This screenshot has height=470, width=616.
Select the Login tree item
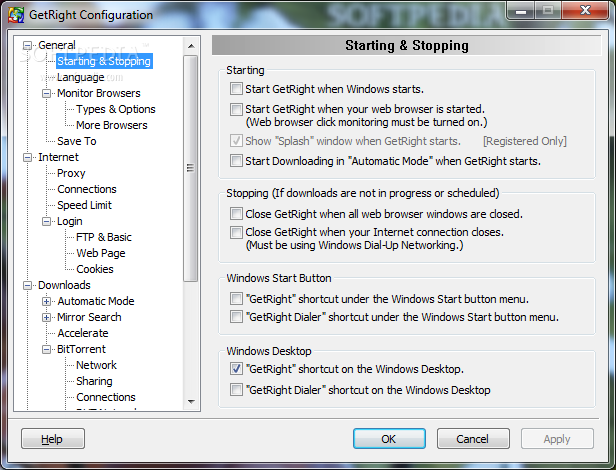[x=70, y=221]
